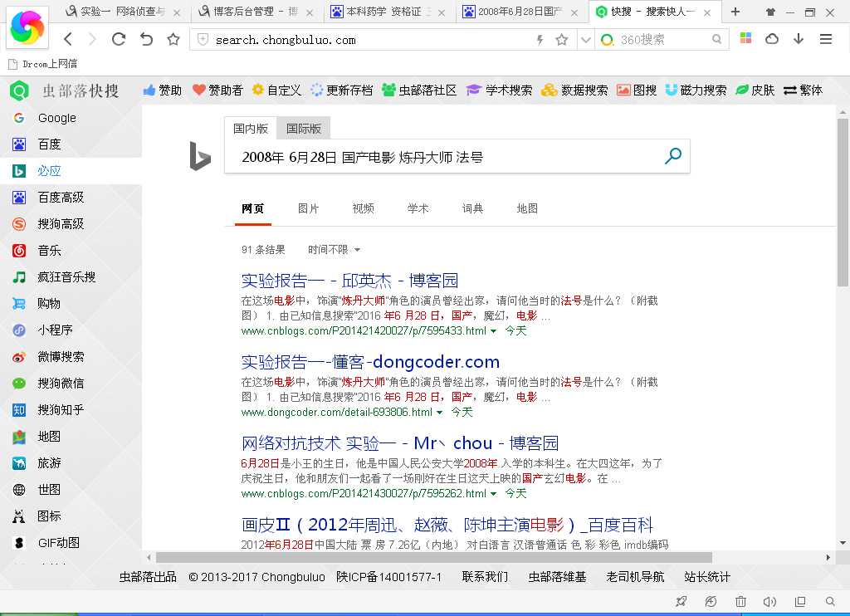Screen dimensions: 850x616
Task: Open the 'Drcom上网信' bookmark
Action: (x=43, y=64)
